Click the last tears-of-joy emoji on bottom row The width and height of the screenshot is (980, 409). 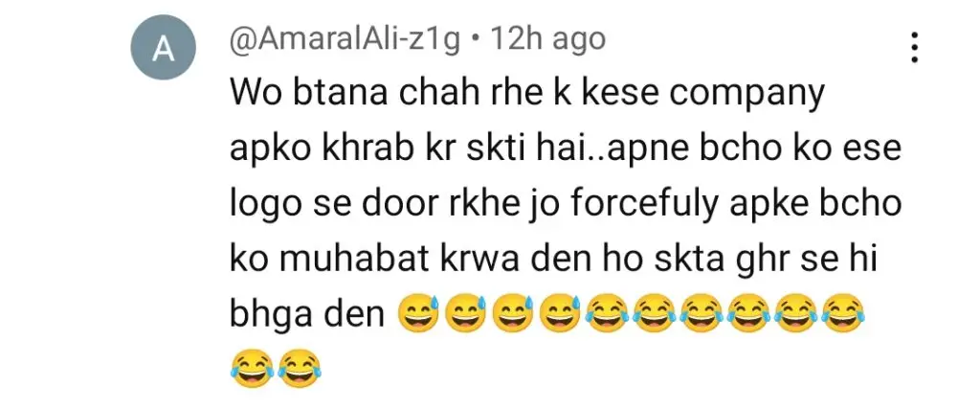tap(300, 368)
